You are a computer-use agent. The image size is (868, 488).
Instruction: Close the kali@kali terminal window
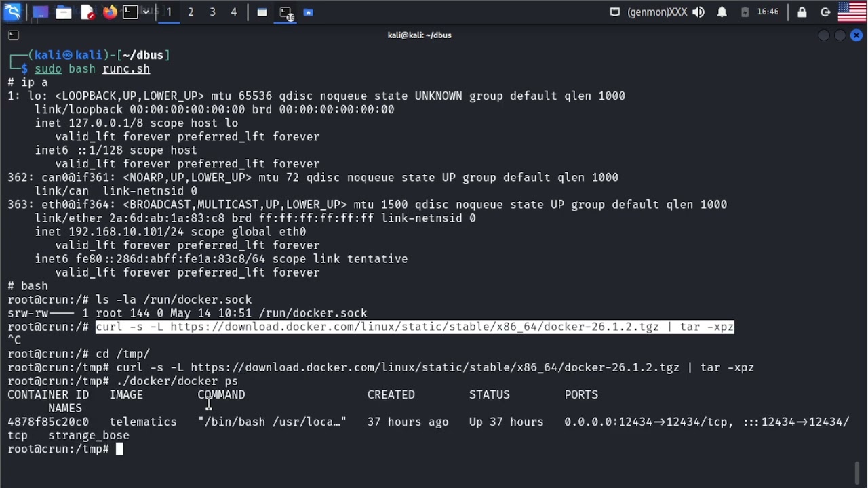click(856, 35)
